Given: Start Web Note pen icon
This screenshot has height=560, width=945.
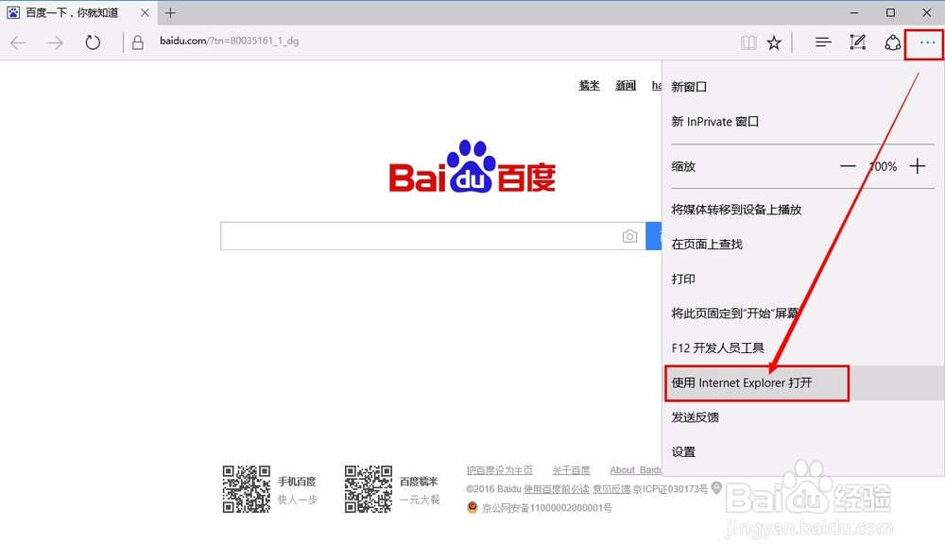Looking at the screenshot, I should [x=858, y=42].
